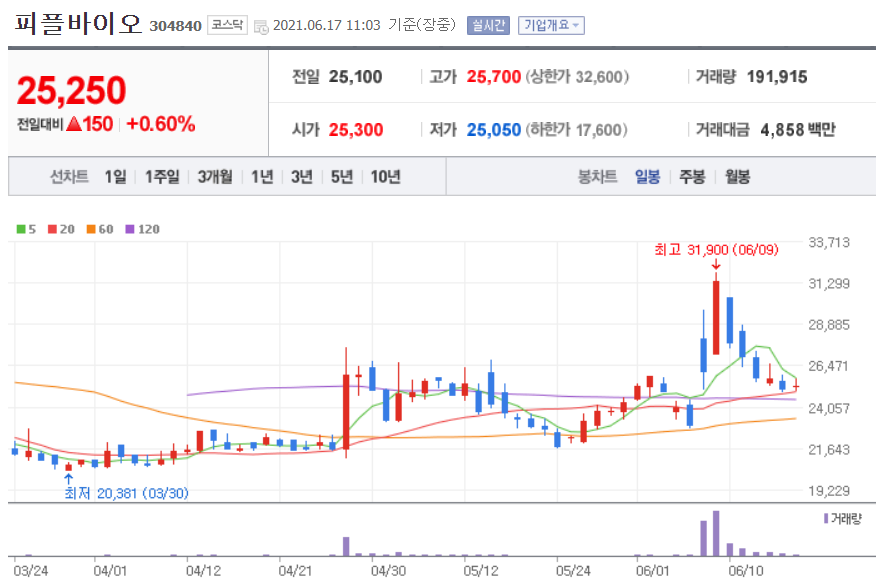Select the 1일 line chart period

[115, 177]
